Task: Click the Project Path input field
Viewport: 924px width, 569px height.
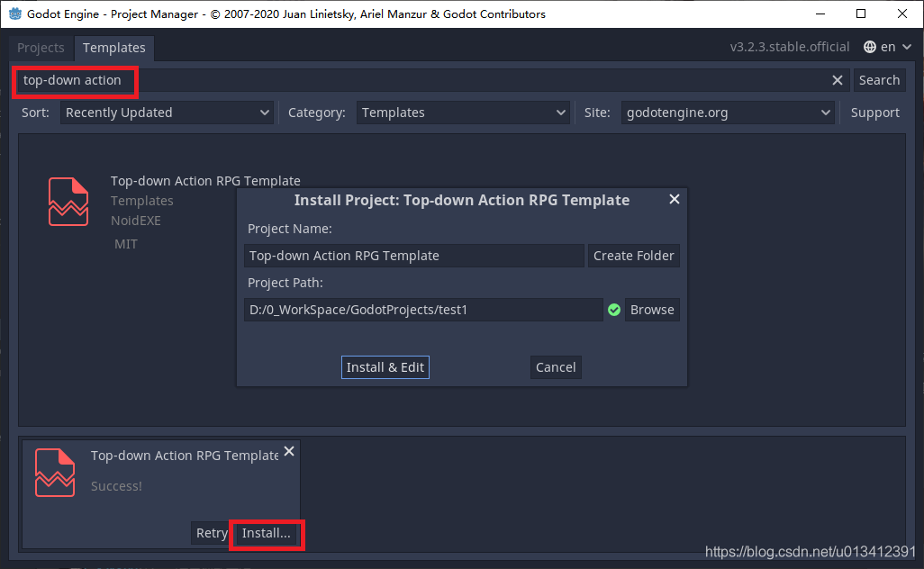Action: pos(423,310)
